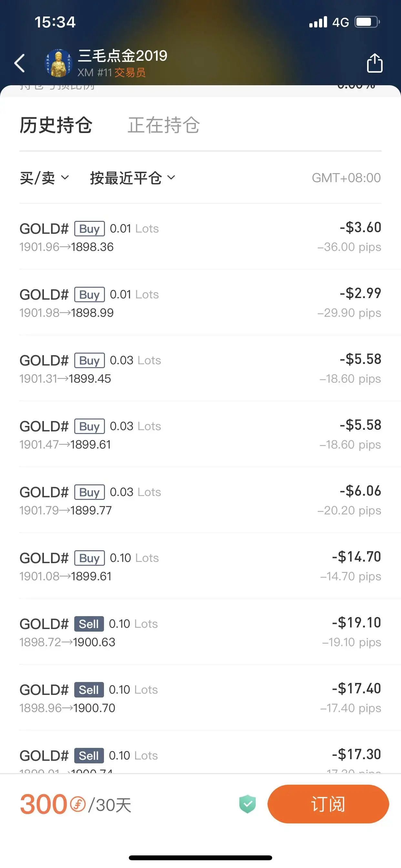Open the GOLD# trade losing -$6.06
Image resolution: width=401 pixels, height=868 pixels.
(x=200, y=501)
